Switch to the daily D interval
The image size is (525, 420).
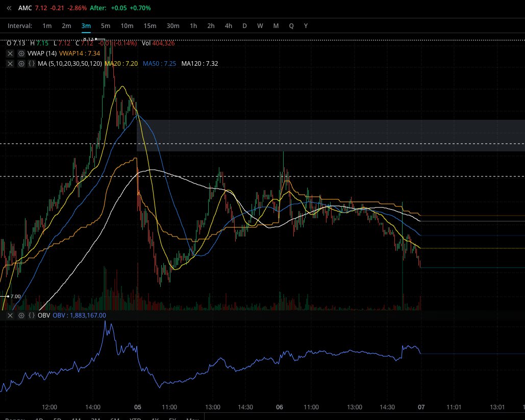244,26
